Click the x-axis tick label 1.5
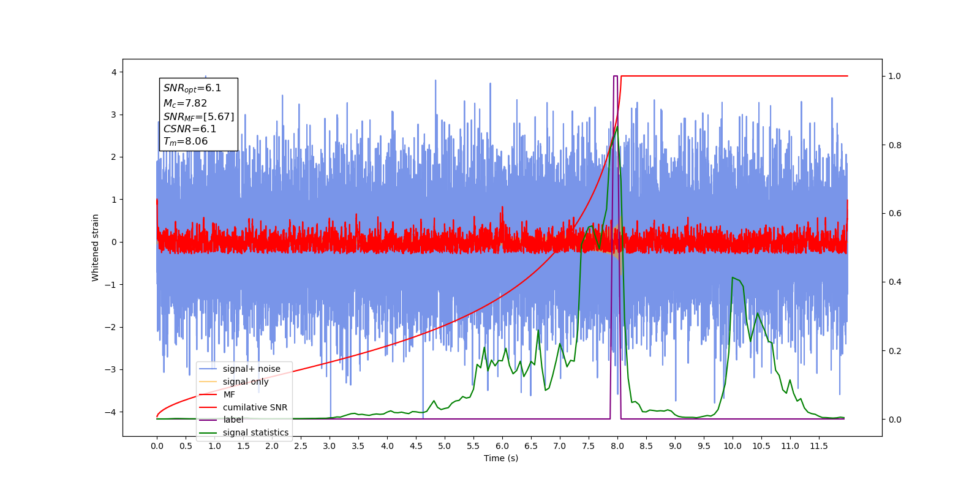Image resolution: width=980 pixels, height=490 pixels. click(x=243, y=446)
